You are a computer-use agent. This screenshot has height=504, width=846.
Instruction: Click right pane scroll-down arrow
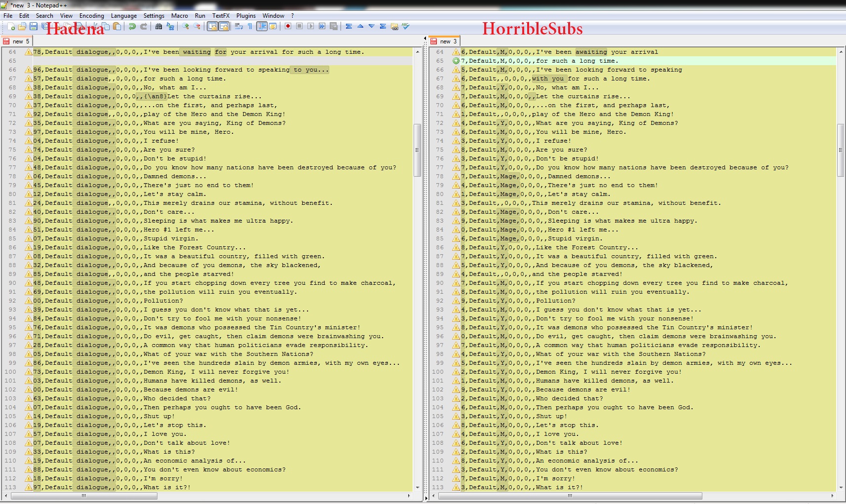[x=841, y=487]
